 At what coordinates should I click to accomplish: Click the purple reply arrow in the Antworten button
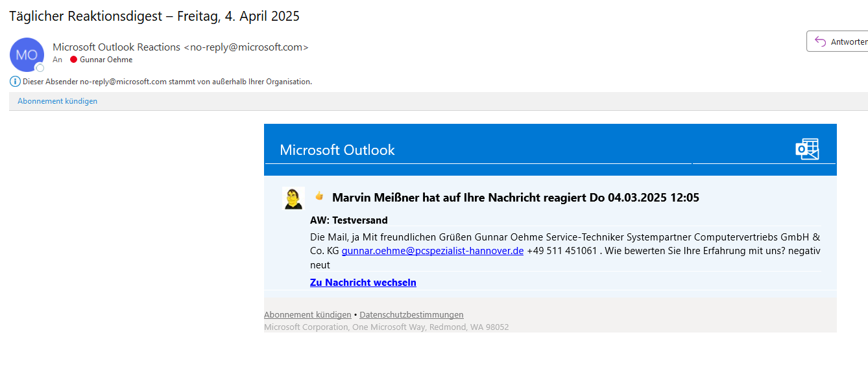pyautogui.click(x=821, y=41)
